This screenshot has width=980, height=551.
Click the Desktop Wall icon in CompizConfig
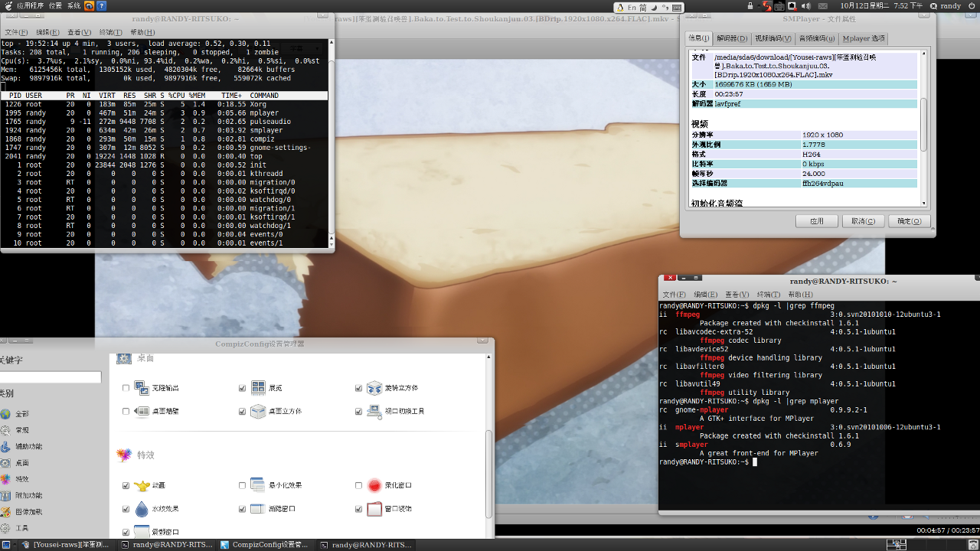142,411
